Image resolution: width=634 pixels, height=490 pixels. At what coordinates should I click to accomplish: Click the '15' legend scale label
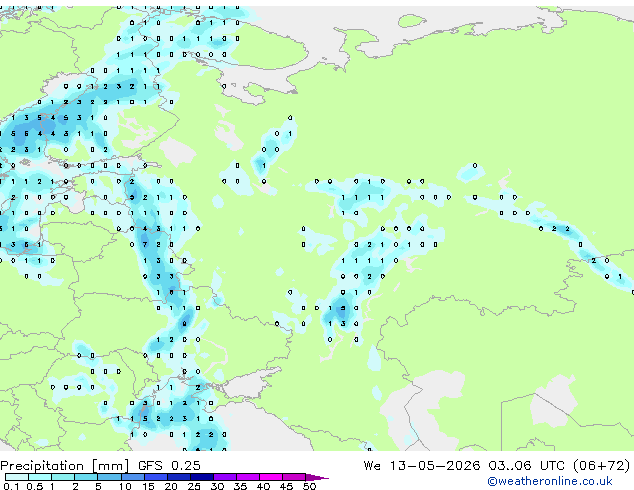[148, 486]
